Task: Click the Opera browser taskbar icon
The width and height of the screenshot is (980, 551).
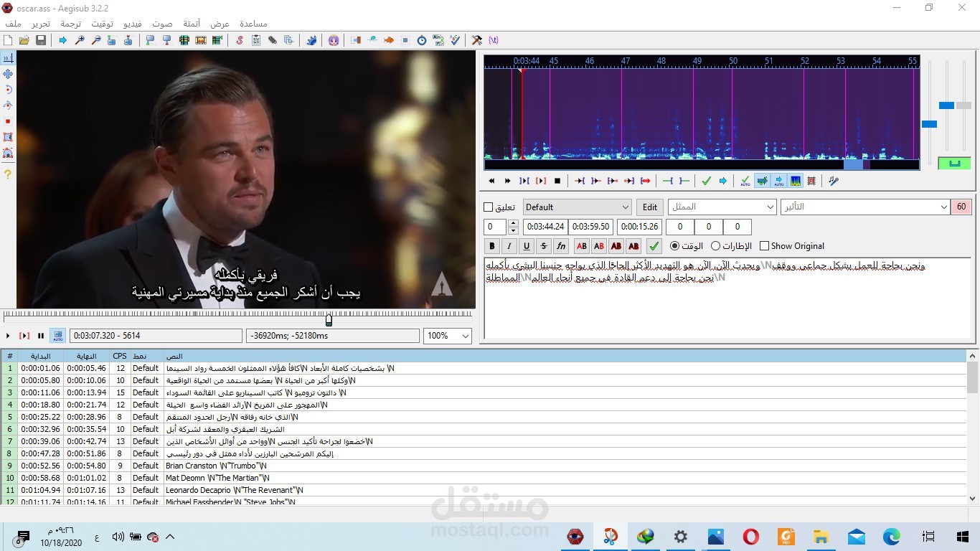Action: click(x=750, y=537)
